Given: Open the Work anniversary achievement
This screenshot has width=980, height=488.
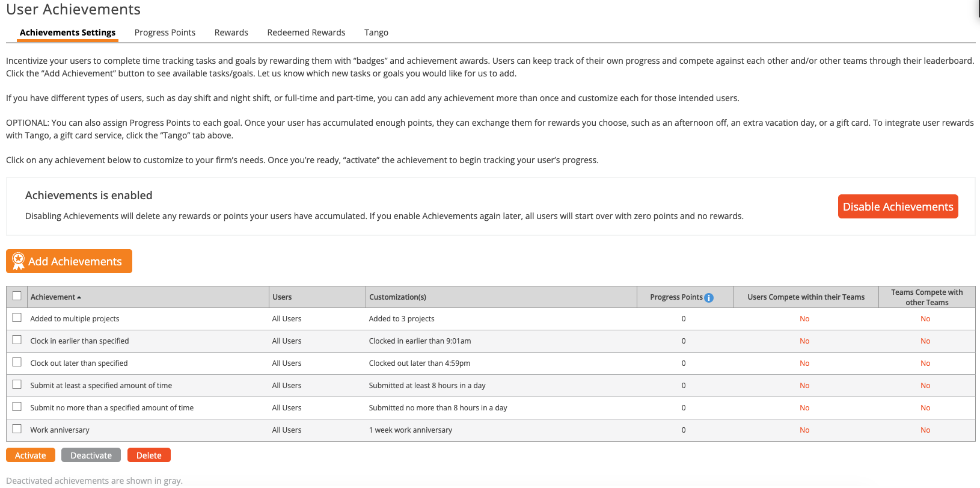Looking at the screenshot, I should 60,430.
